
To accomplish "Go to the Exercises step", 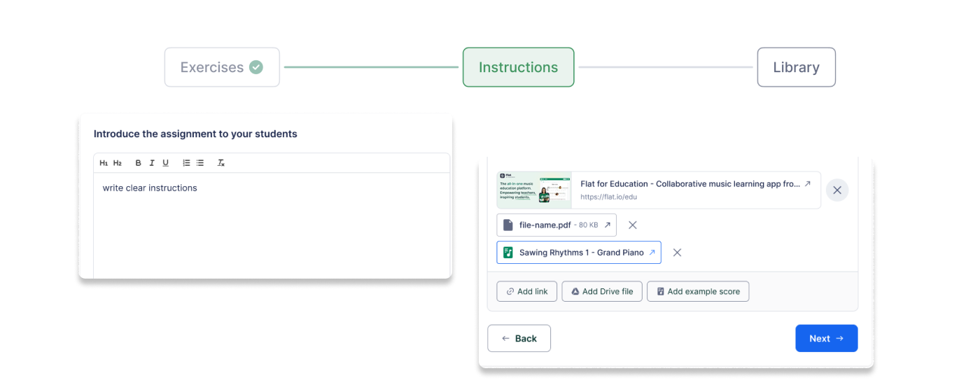I will pos(222,67).
